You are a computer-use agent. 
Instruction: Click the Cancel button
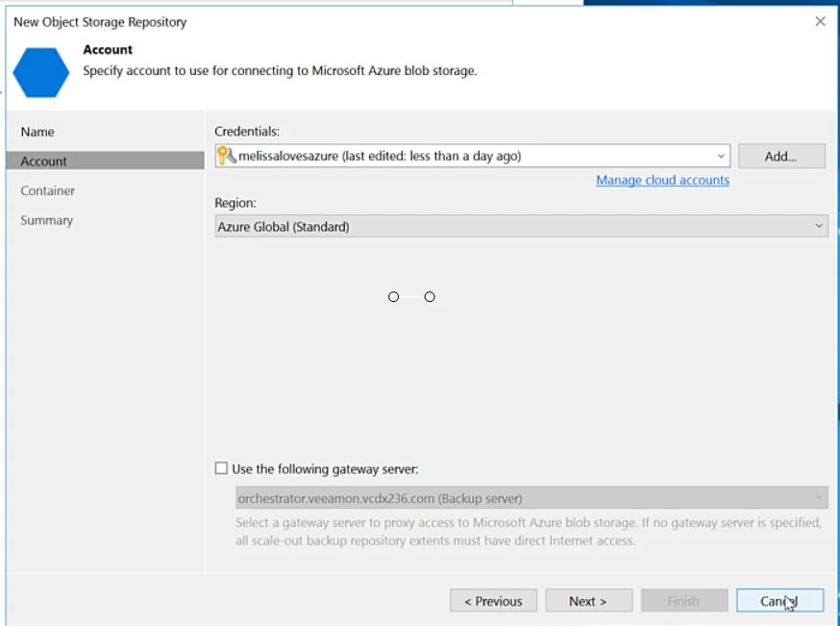coord(780,601)
